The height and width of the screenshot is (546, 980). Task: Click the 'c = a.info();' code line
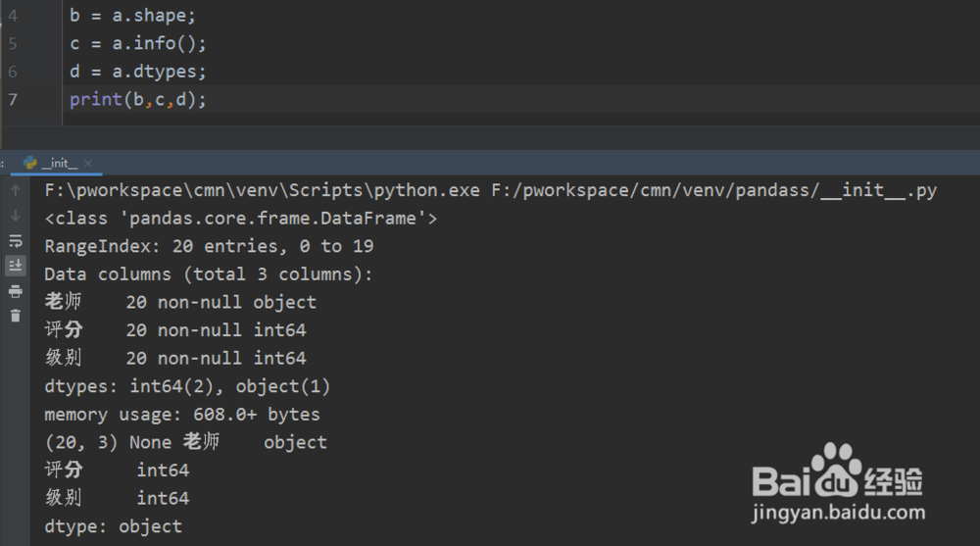coord(138,44)
